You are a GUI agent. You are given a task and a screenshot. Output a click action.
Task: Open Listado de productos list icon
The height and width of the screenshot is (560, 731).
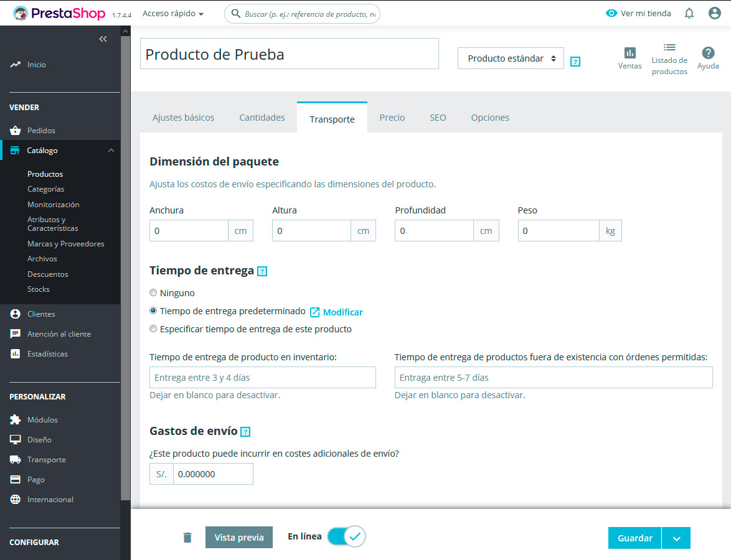pos(669,47)
